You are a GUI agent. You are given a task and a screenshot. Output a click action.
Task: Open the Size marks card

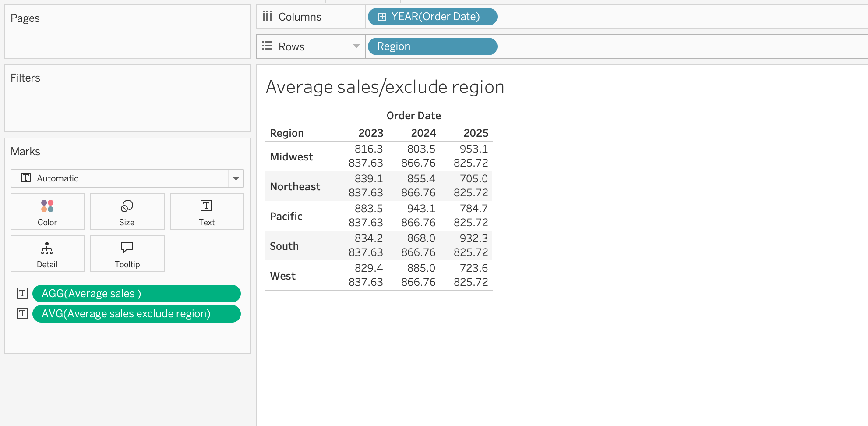pyautogui.click(x=127, y=206)
